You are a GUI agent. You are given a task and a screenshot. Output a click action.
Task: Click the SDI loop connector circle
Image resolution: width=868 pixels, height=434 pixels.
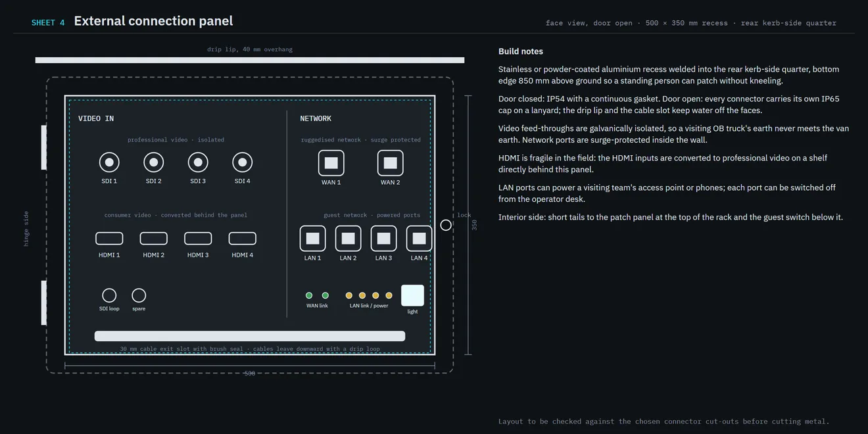tap(109, 295)
